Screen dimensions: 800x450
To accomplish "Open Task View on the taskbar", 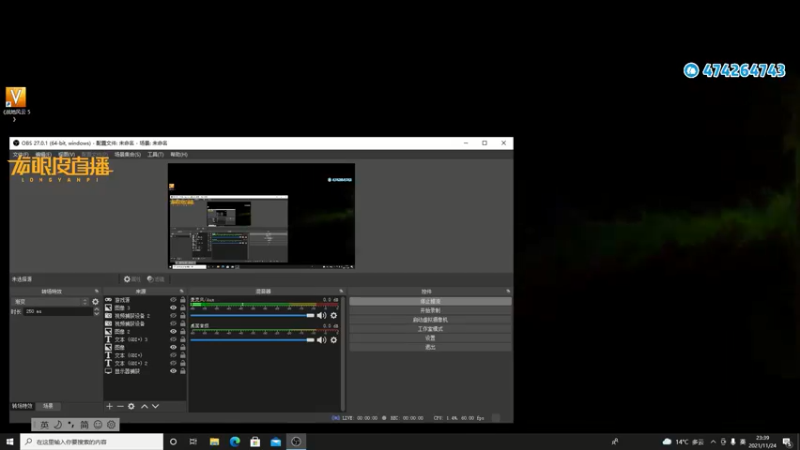I will coord(193,442).
